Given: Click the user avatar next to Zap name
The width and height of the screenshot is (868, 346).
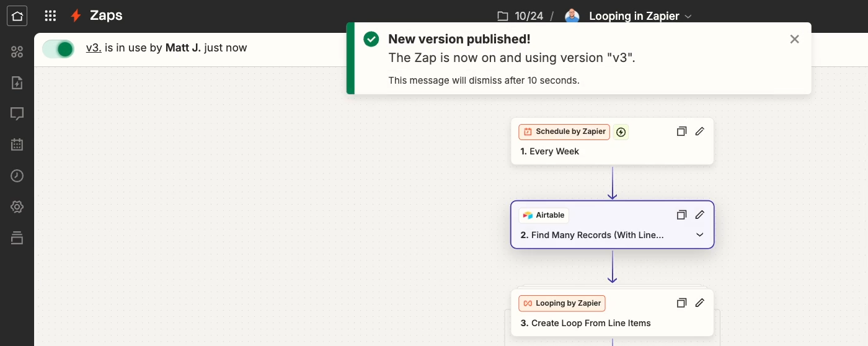Looking at the screenshot, I should click(x=572, y=16).
